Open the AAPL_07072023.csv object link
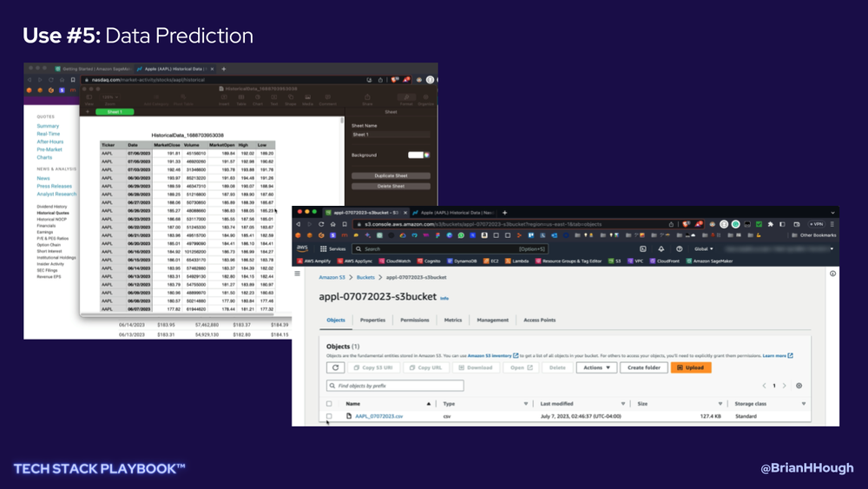 (x=378, y=416)
